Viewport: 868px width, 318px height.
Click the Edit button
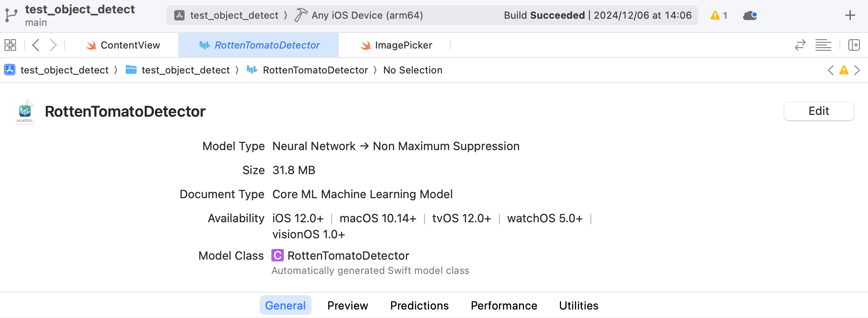click(819, 111)
